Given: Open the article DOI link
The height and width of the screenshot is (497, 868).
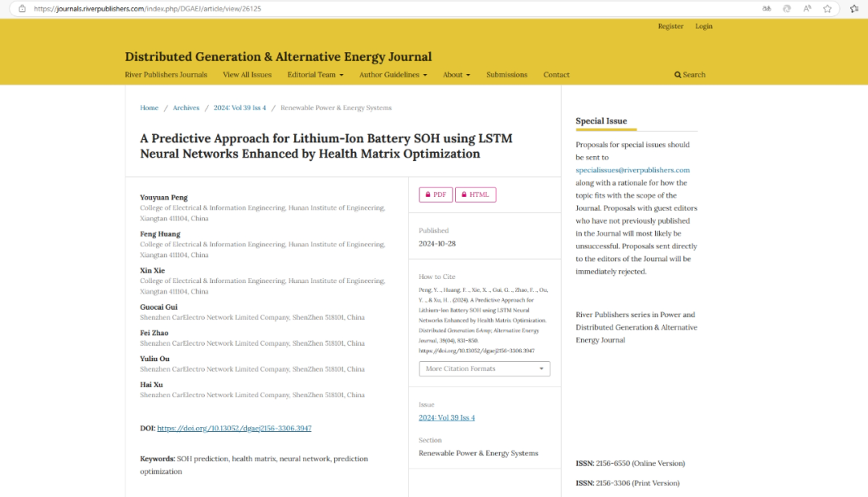Looking at the screenshot, I should pos(234,429).
